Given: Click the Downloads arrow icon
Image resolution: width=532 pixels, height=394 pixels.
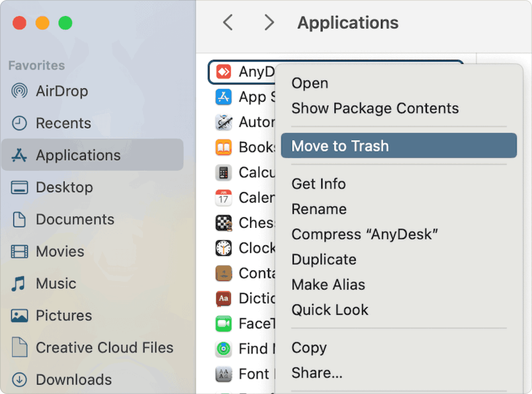Looking at the screenshot, I should [19, 379].
